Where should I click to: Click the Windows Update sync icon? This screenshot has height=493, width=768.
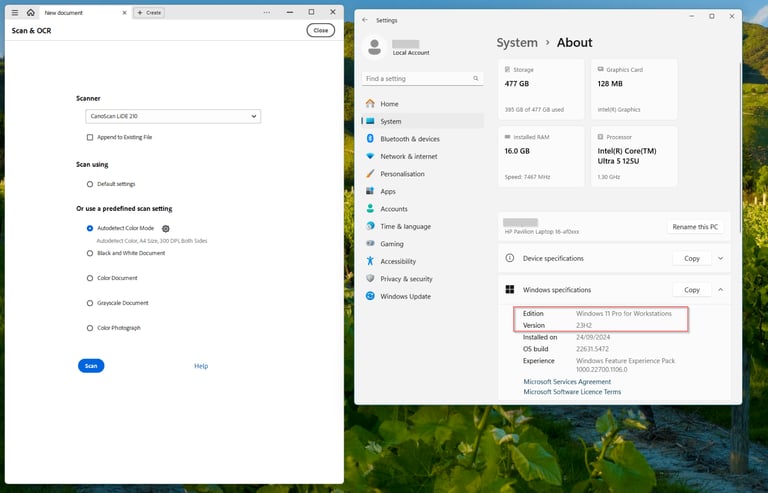[x=370, y=296]
